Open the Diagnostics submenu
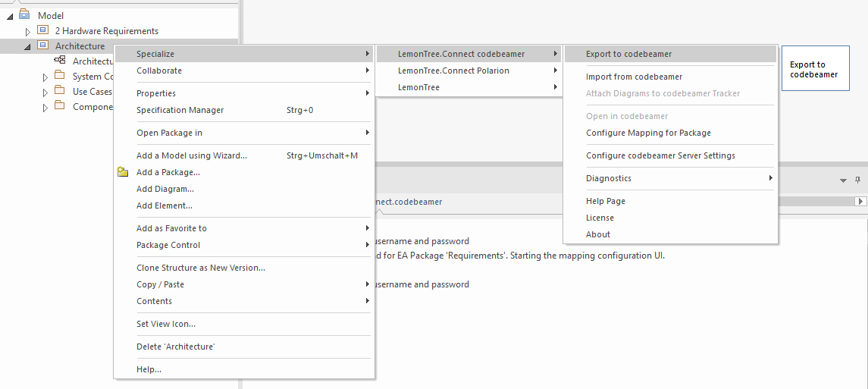 click(x=670, y=178)
